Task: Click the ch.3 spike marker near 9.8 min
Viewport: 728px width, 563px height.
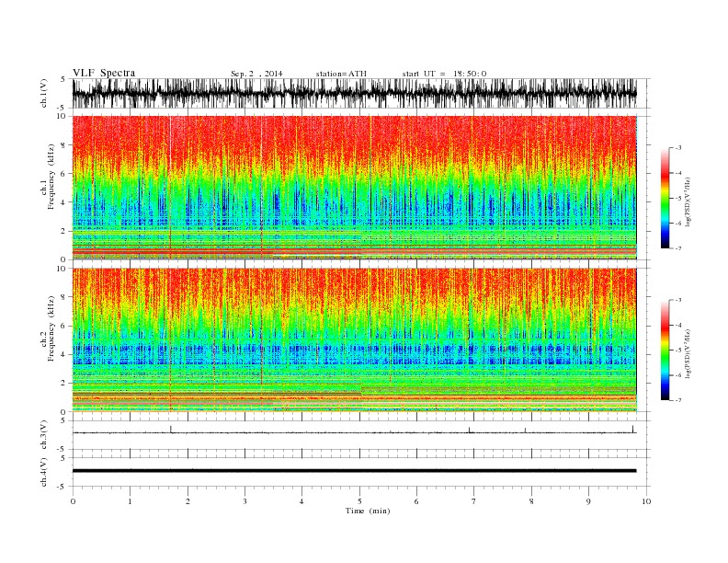Action: coord(632,429)
